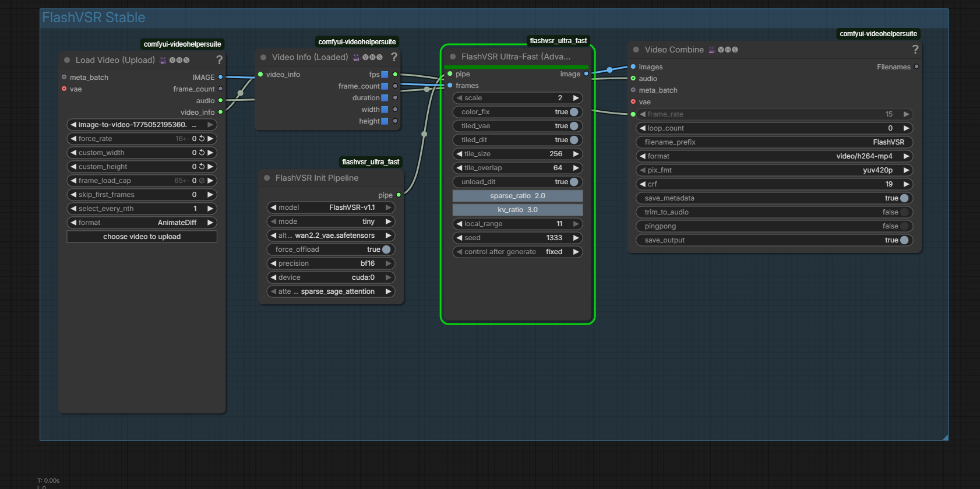Click the Video Info (Loaded) help question mark

pos(394,57)
